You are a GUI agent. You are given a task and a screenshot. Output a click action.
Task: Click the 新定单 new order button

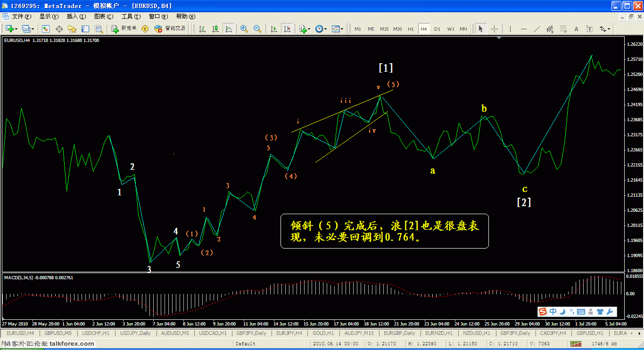[x=124, y=29]
